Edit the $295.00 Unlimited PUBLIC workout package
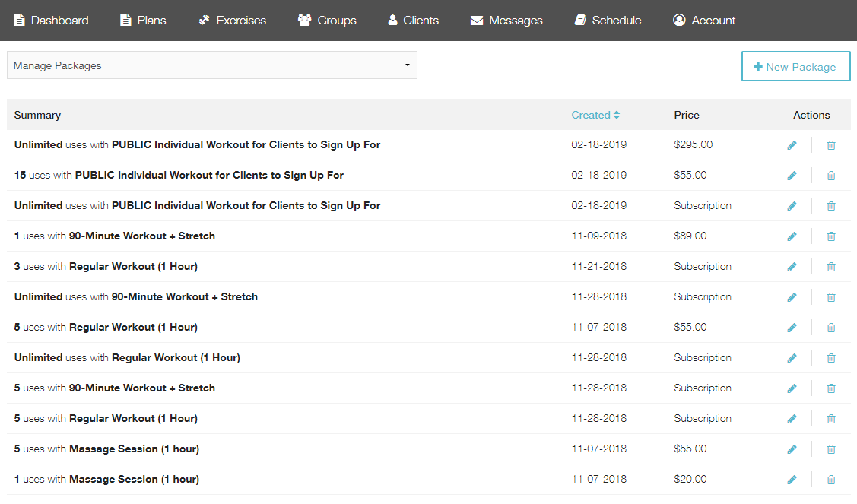Screen dimensions: 857x504 [792, 145]
